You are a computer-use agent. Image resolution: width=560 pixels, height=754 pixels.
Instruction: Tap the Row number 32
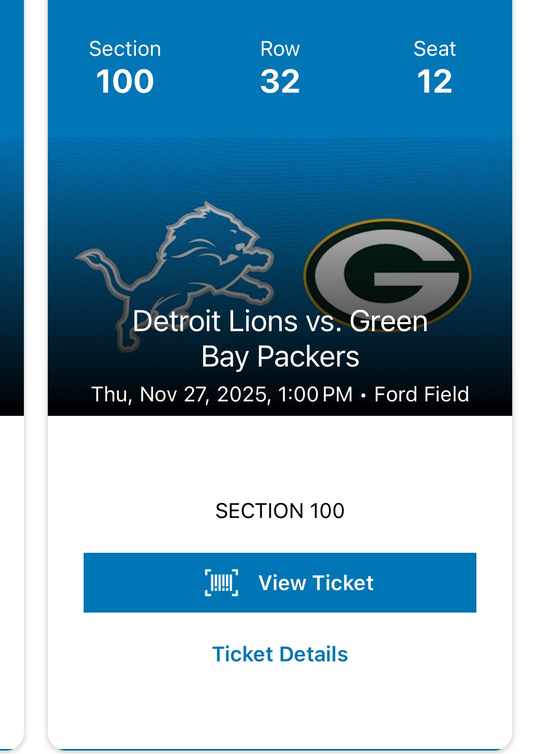click(280, 81)
